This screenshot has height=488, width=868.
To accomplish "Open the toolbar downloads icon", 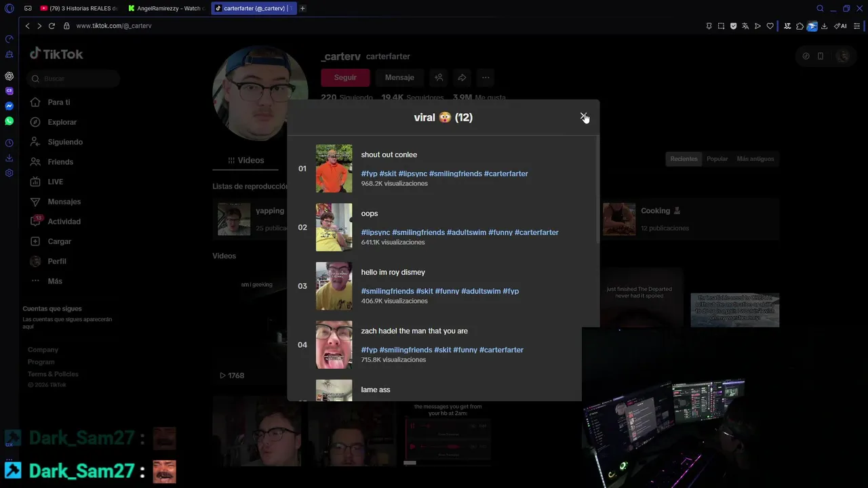I will pyautogui.click(x=824, y=26).
